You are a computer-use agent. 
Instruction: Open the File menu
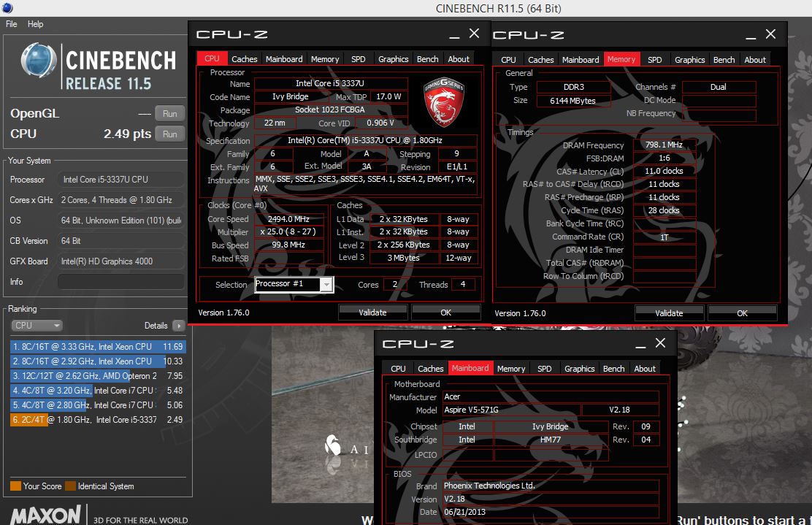click(12, 24)
